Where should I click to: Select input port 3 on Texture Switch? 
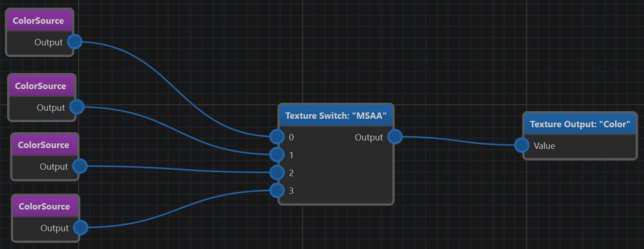[x=277, y=190]
